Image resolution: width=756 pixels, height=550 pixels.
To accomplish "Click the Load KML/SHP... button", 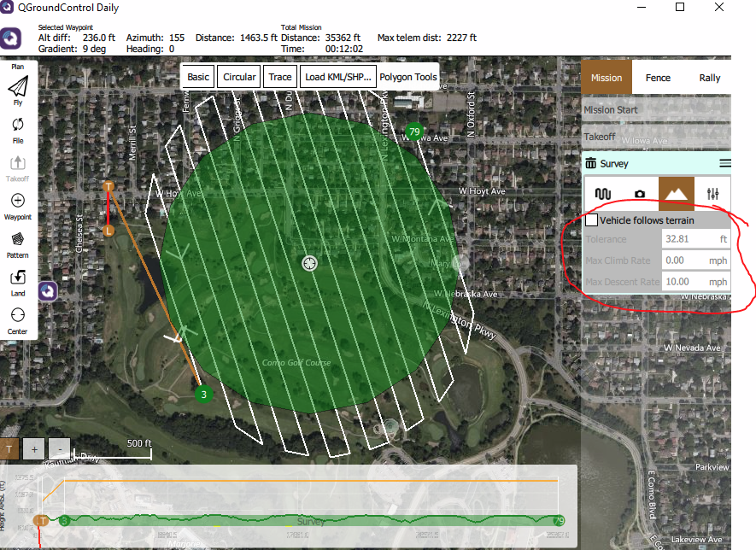I will 338,77.
